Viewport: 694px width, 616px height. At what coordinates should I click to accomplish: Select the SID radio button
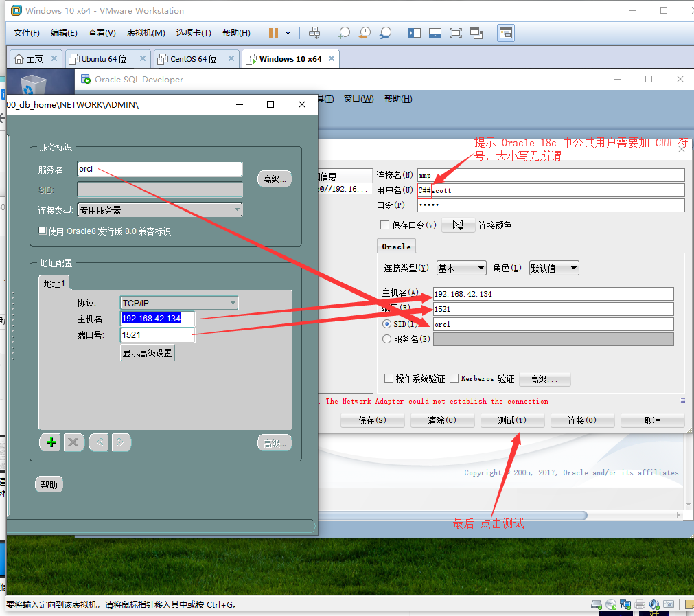coord(387,324)
